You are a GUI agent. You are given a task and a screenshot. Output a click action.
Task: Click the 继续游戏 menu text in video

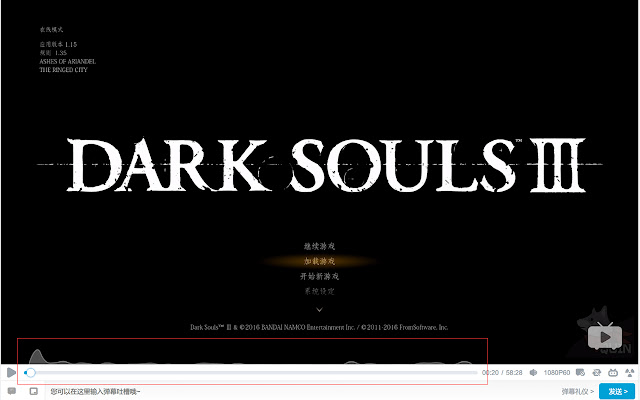[x=319, y=246]
